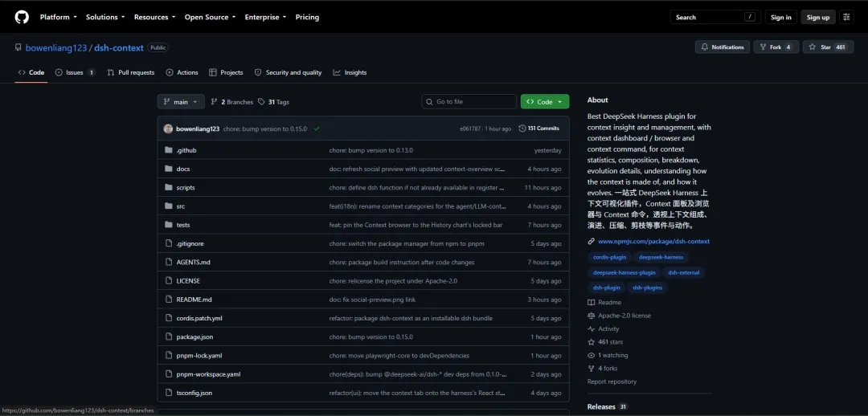Image resolution: width=868 pixels, height=416 pixels.
Task: View the 31 Tags link
Action: tap(273, 102)
